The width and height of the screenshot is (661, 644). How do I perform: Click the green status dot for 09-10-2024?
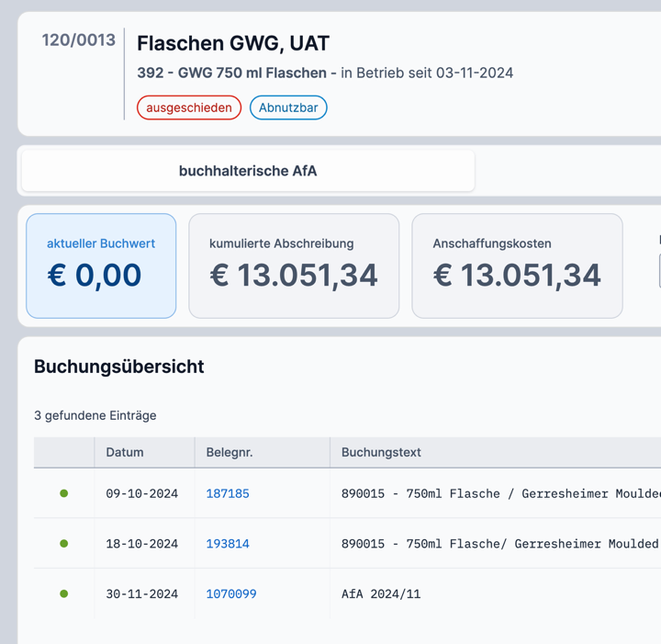[63, 493]
